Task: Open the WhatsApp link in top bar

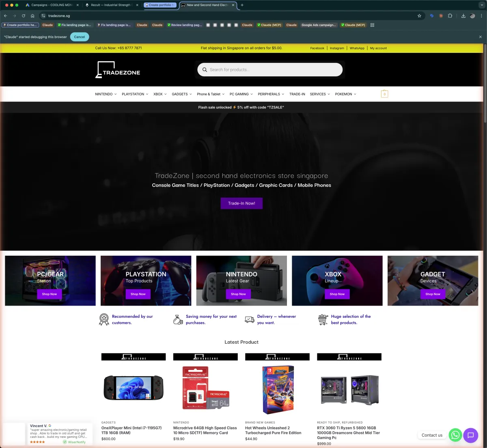Action: point(357,48)
